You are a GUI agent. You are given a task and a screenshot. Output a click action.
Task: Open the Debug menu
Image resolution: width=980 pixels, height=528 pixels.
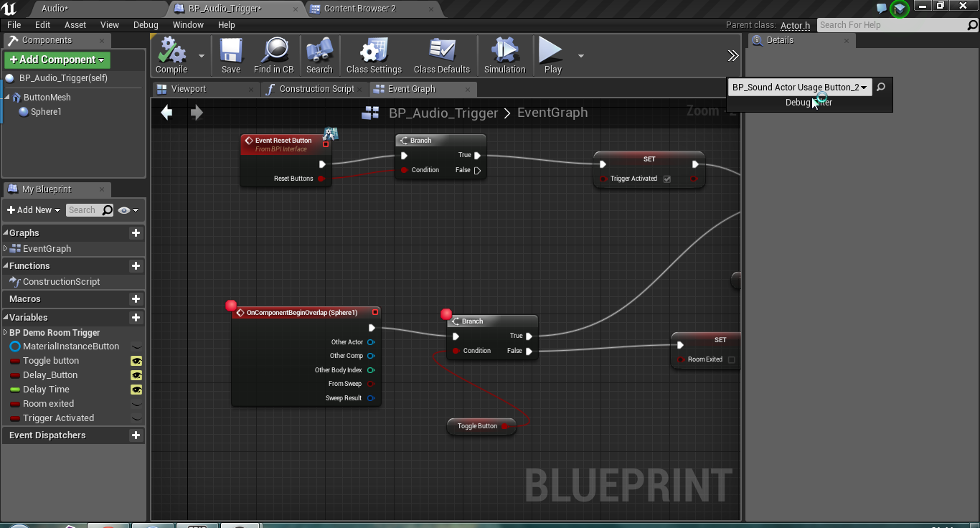click(x=146, y=24)
